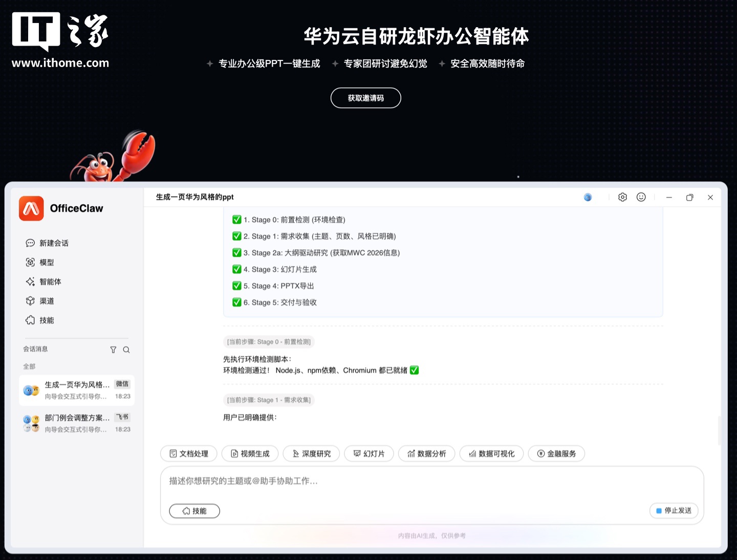Select the 视频生成 skill chip

(x=250, y=454)
